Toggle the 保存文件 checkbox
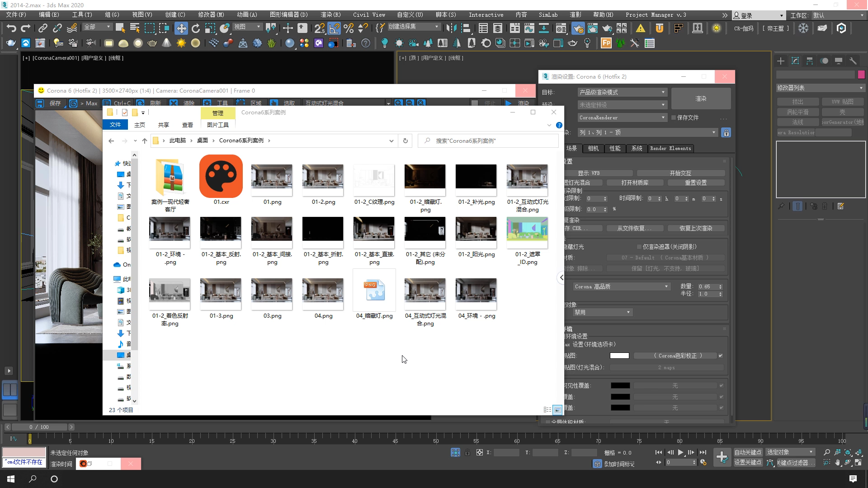 [674, 117]
